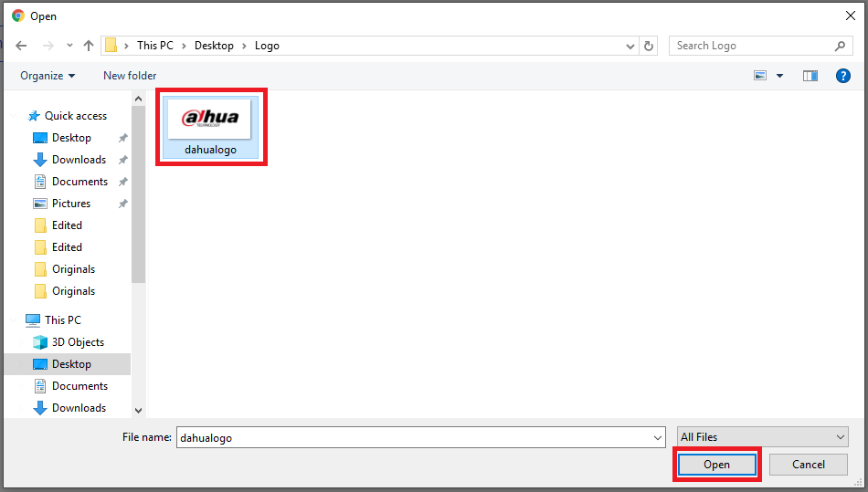This screenshot has width=868, height=492.
Task: Click the pin icon beside Documents
Action: click(123, 182)
